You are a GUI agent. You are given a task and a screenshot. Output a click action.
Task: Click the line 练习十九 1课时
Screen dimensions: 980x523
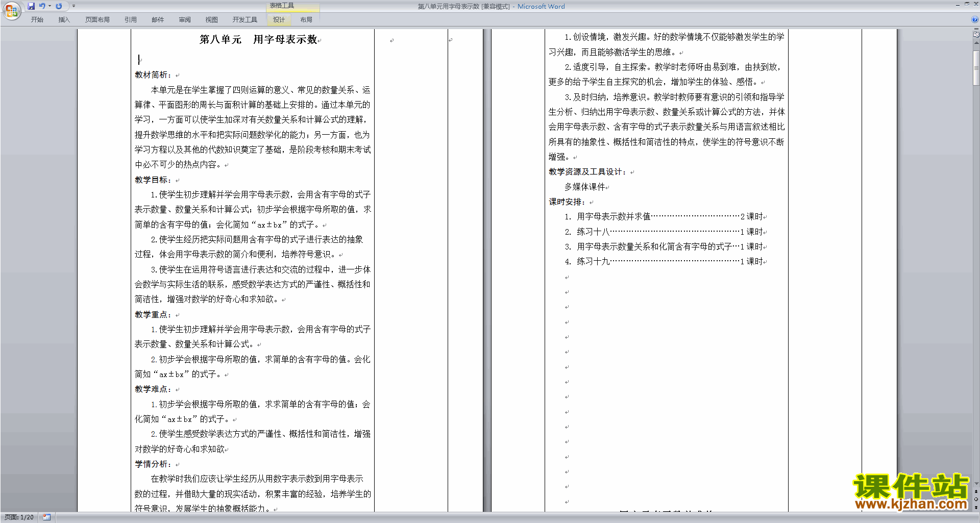[x=664, y=262]
